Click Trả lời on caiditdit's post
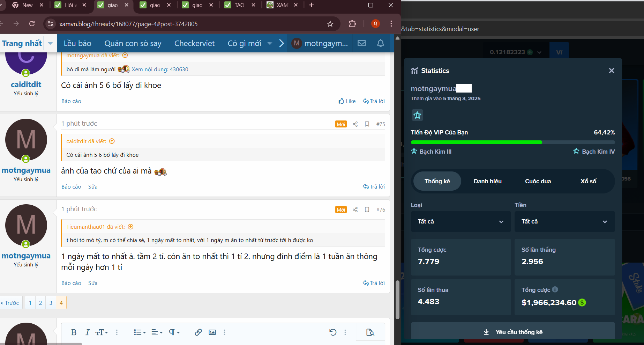The width and height of the screenshot is (644, 345). (374, 101)
